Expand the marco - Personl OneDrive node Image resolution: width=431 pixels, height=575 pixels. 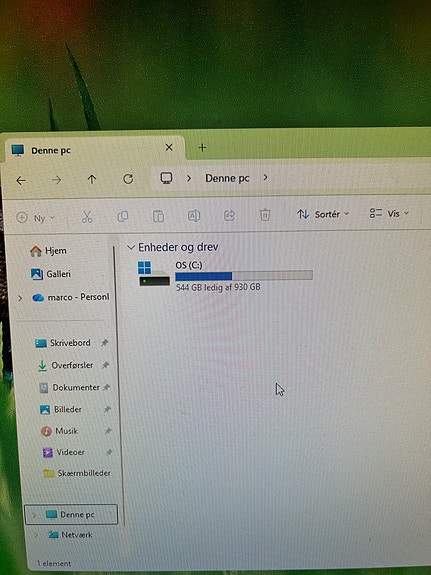(x=20, y=298)
